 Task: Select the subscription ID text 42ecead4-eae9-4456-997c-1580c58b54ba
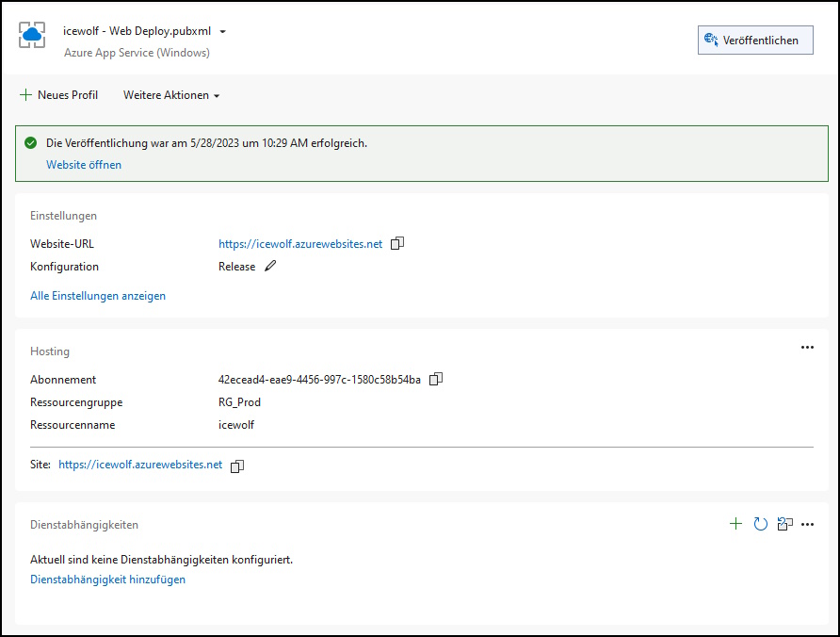[x=319, y=380]
